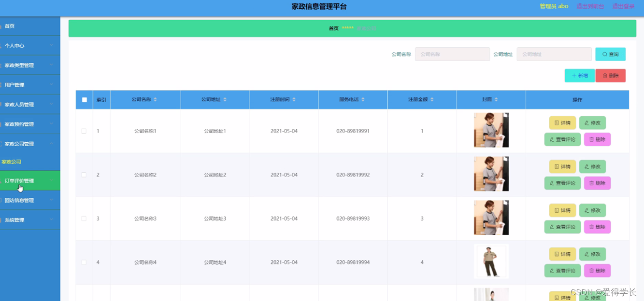Click the 退出登录 logout link

623,6
